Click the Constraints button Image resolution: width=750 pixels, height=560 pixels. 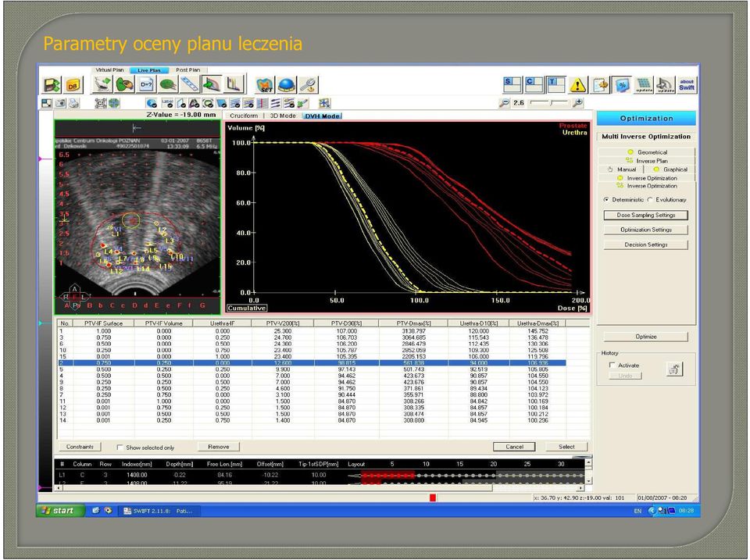(80, 447)
